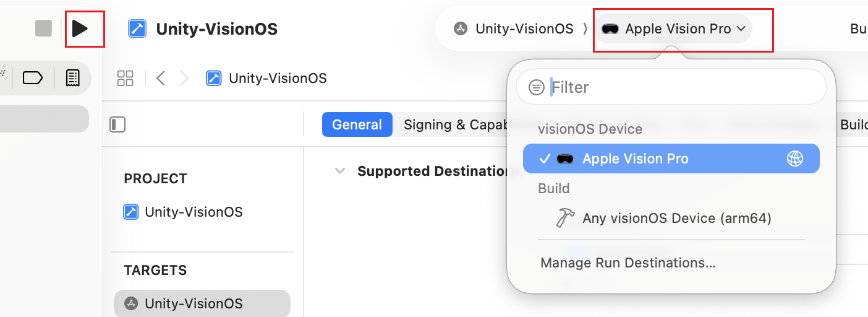Click the Run (play) button
Image resolution: width=868 pixels, height=317 pixels.
coord(80,28)
